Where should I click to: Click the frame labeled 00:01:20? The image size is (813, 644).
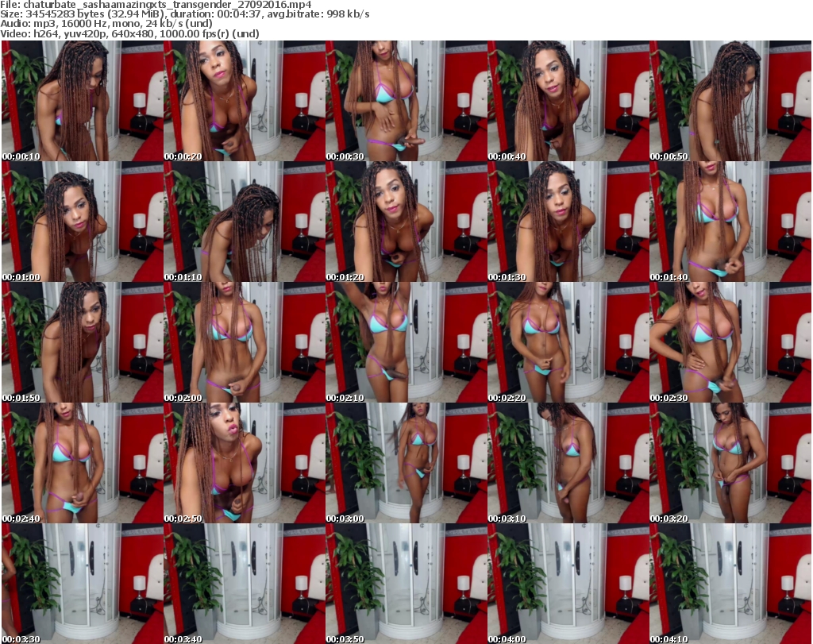(x=406, y=222)
